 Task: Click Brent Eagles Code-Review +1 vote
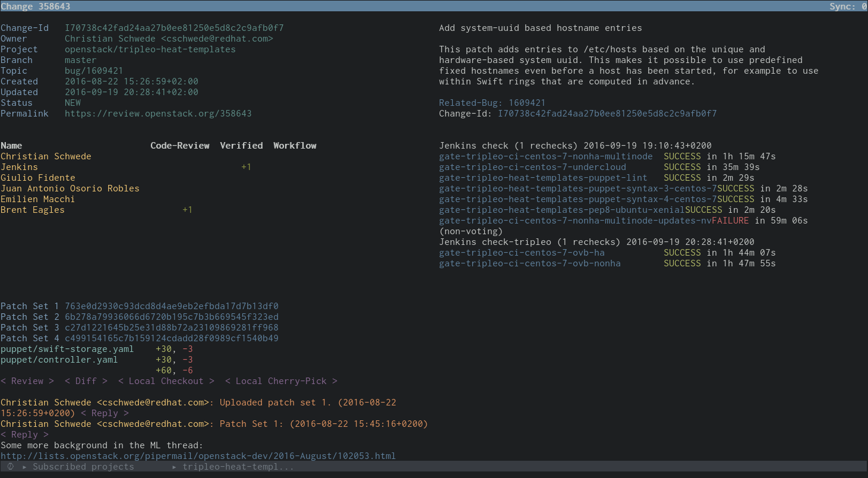coord(188,210)
